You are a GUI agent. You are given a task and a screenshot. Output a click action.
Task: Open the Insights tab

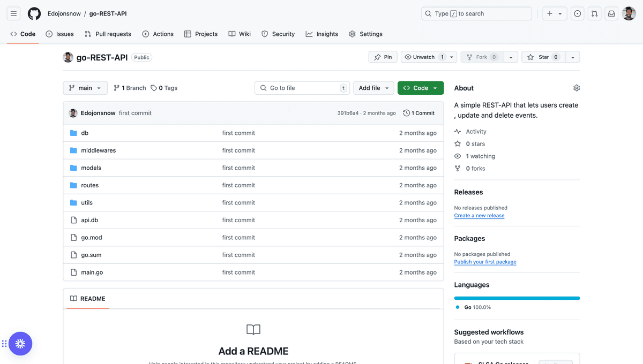pos(322,34)
